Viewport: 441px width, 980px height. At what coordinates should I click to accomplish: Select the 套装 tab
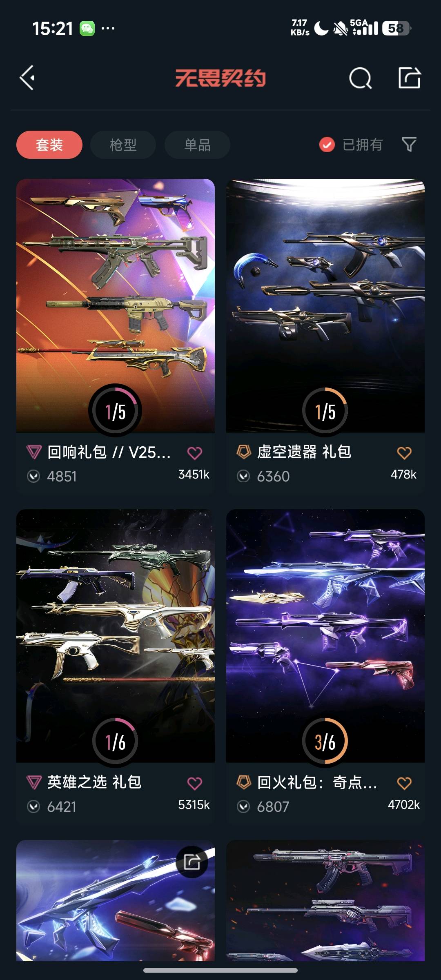coord(49,145)
